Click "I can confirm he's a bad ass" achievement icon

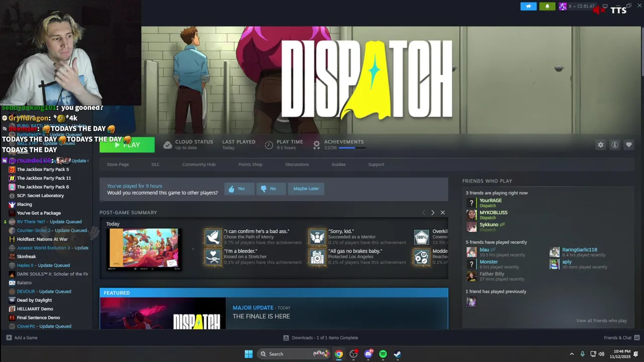[213, 237]
